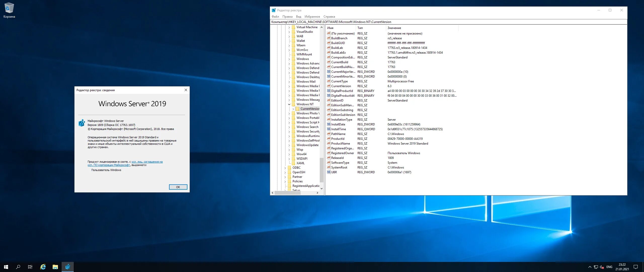This screenshot has height=272, width=644.
Task: Select the EditionID value row
Action: click(392, 100)
